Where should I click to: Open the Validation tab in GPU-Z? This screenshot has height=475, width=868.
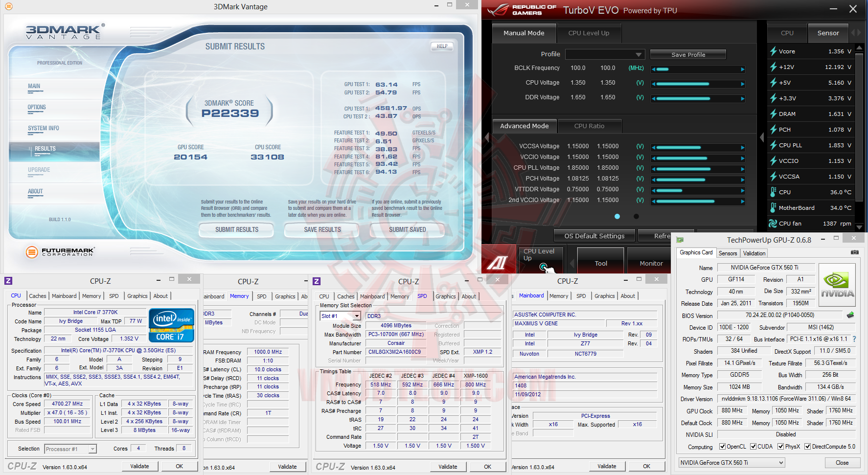click(754, 253)
